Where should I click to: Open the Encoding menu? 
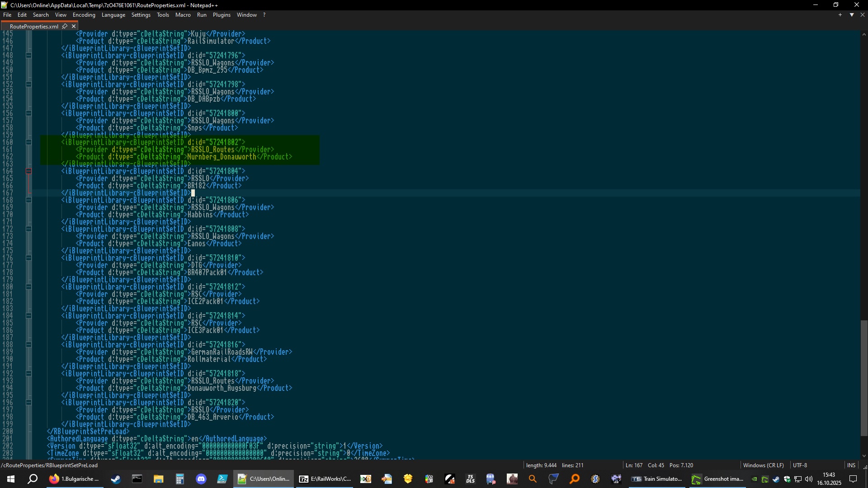click(84, 15)
